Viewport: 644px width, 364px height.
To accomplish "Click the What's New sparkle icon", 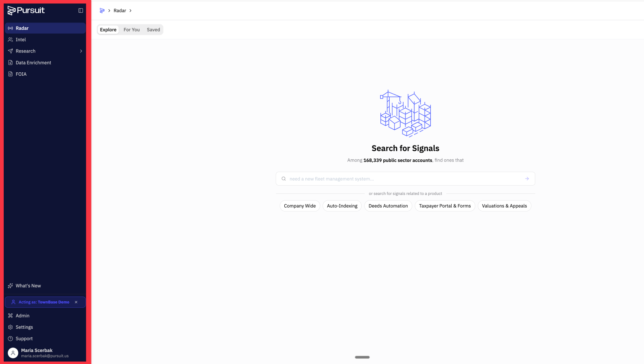I will (x=11, y=286).
